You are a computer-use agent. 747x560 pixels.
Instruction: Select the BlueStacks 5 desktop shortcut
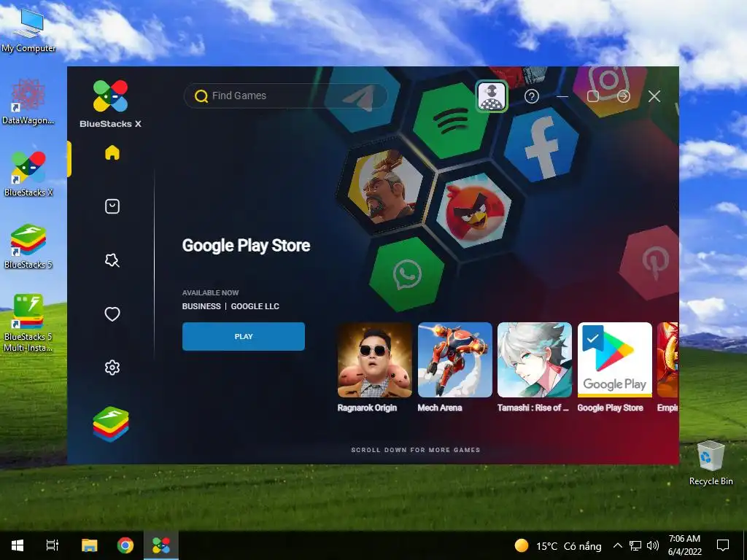pyautogui.click(x=28, y=246)
